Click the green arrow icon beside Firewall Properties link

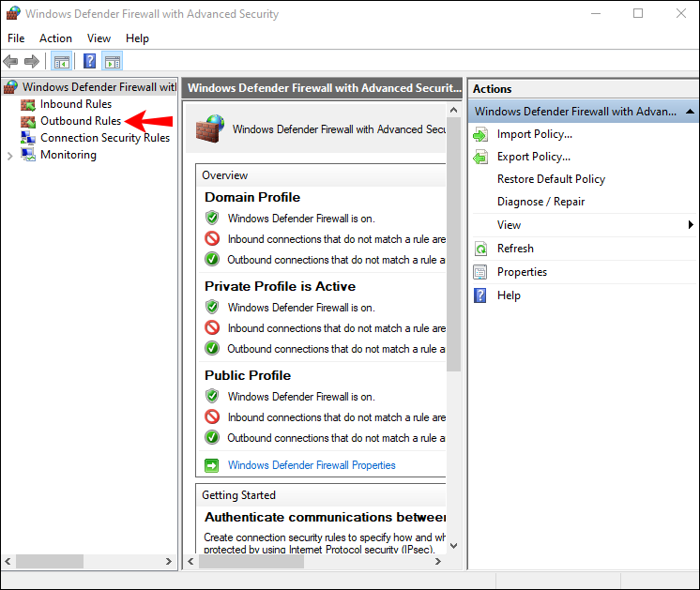pyautogui.click(x=212, y=465)
